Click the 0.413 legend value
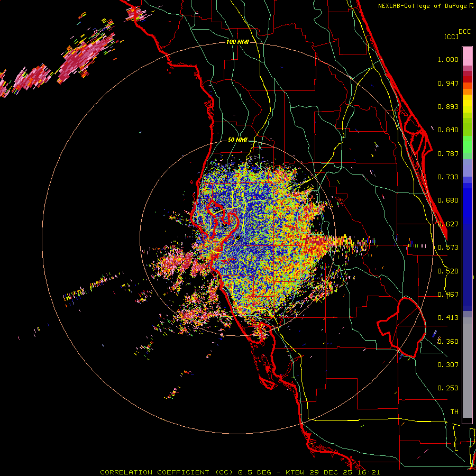The image size is (476, 476). click(x=448, y=318)
